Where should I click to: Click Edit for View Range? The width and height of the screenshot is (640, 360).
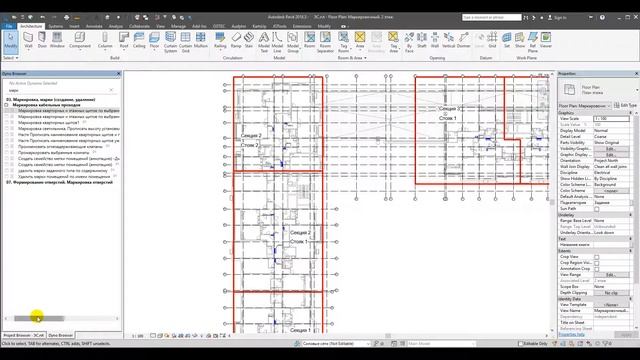point(611,275)
